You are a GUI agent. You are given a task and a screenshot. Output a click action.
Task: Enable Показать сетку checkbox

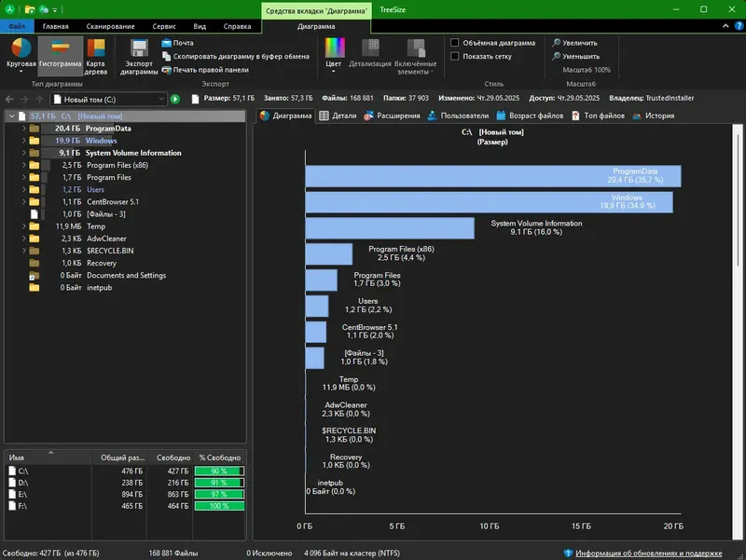point(455,56)
